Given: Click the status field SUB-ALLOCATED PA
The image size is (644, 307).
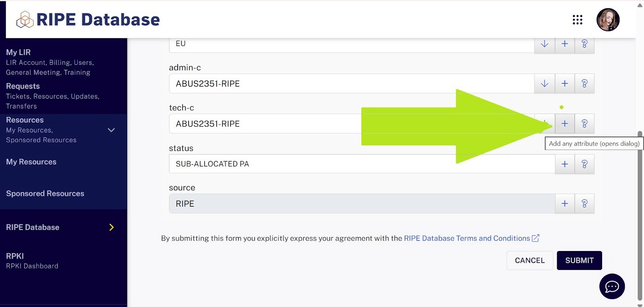Looking at the screenshot, I should point(362,164).
